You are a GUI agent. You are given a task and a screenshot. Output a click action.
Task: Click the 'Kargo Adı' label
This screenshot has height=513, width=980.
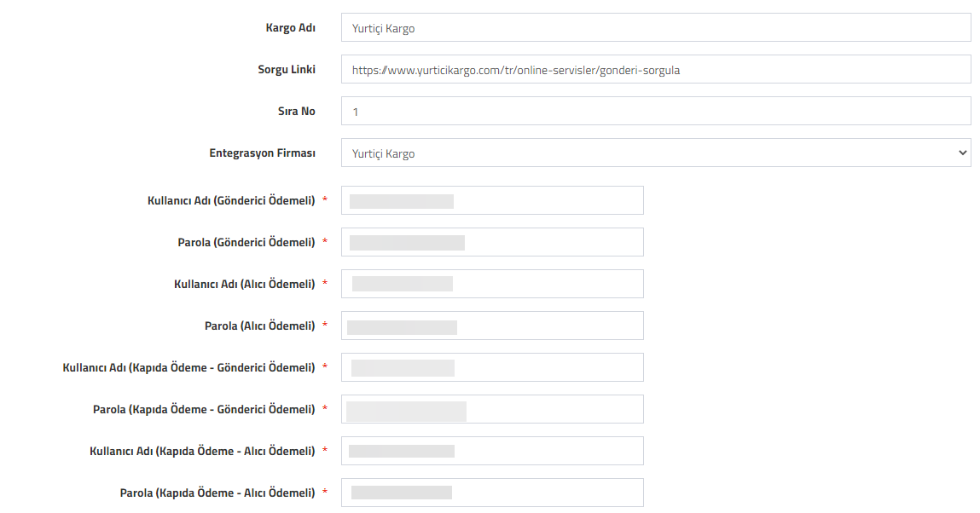[291, 28]
